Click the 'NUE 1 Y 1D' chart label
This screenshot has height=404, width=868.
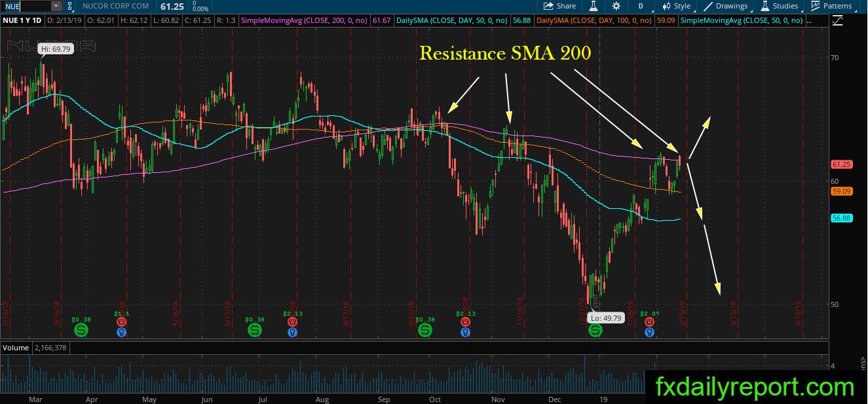tap(24, 21)
